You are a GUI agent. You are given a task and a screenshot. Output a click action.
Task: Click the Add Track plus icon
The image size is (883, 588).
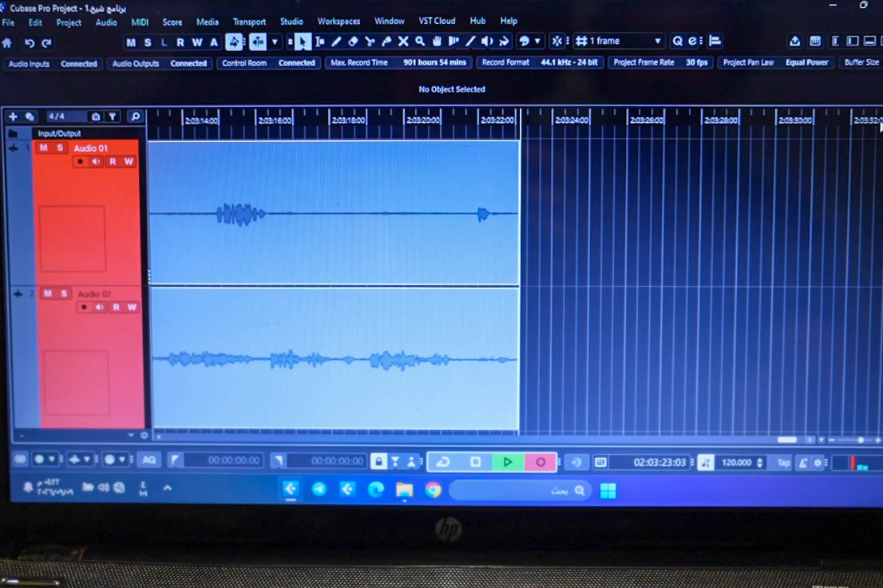coord(13,116)
